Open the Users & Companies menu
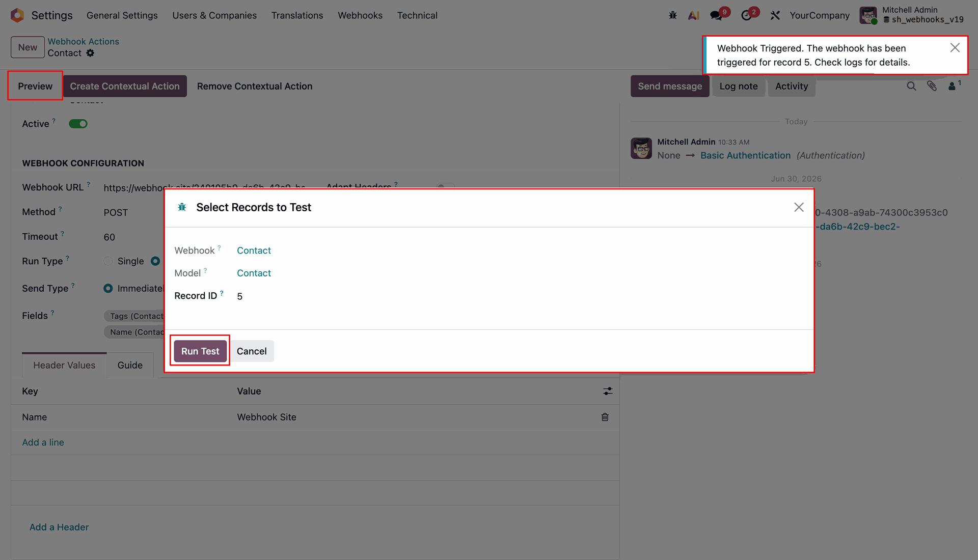Screen dimensions: 978x560 click(214, 15)
